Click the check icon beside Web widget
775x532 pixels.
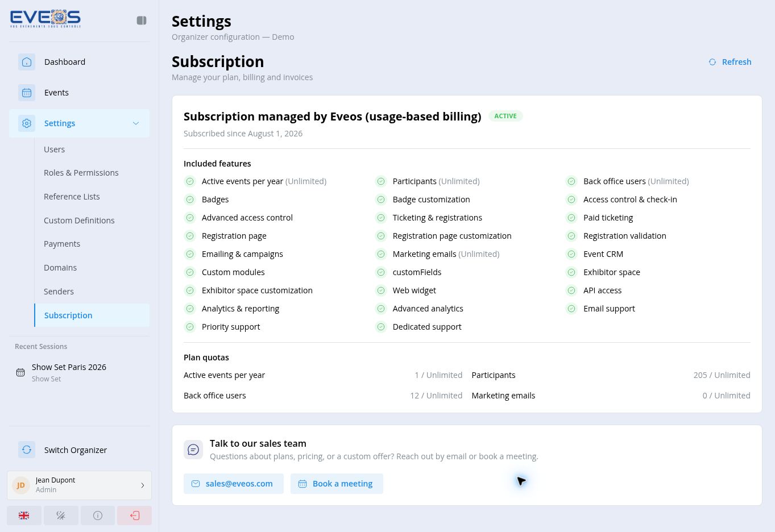point(381,290)
